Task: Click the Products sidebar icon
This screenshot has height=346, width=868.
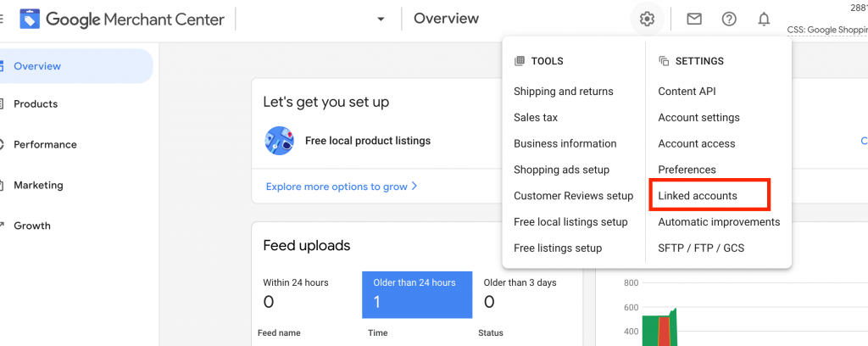Action: tap(3, 104)
